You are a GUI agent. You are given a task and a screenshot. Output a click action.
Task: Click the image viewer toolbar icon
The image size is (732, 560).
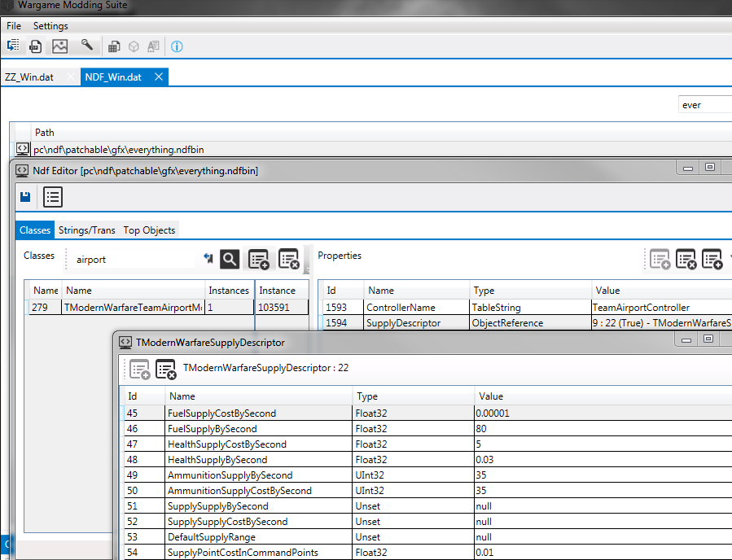[59, 46]
